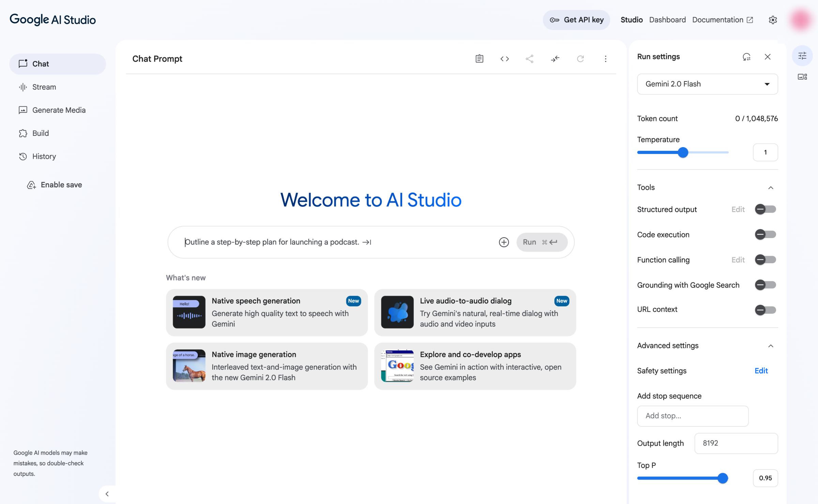Open the Stream section in sidebar
Viewport: 818px width, 504px height.
58,87
